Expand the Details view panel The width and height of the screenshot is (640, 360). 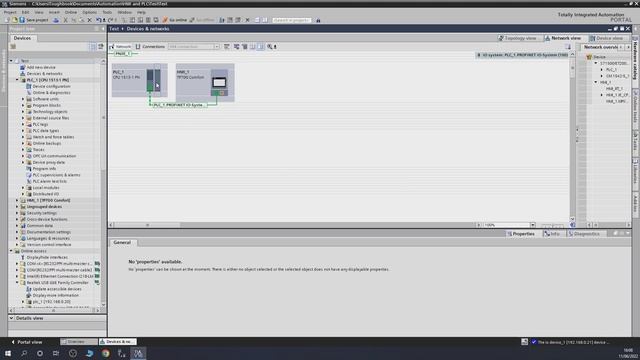[x=11, y=318]
